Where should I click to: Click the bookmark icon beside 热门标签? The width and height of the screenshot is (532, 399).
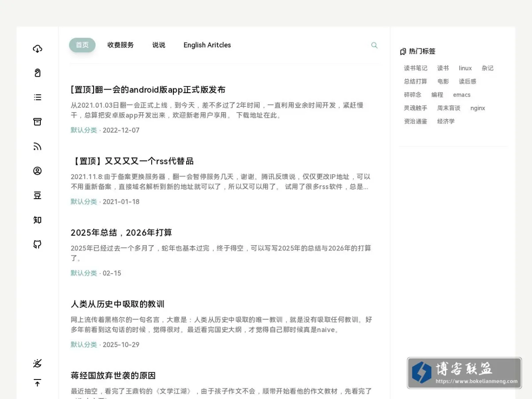tap(403, 51)
